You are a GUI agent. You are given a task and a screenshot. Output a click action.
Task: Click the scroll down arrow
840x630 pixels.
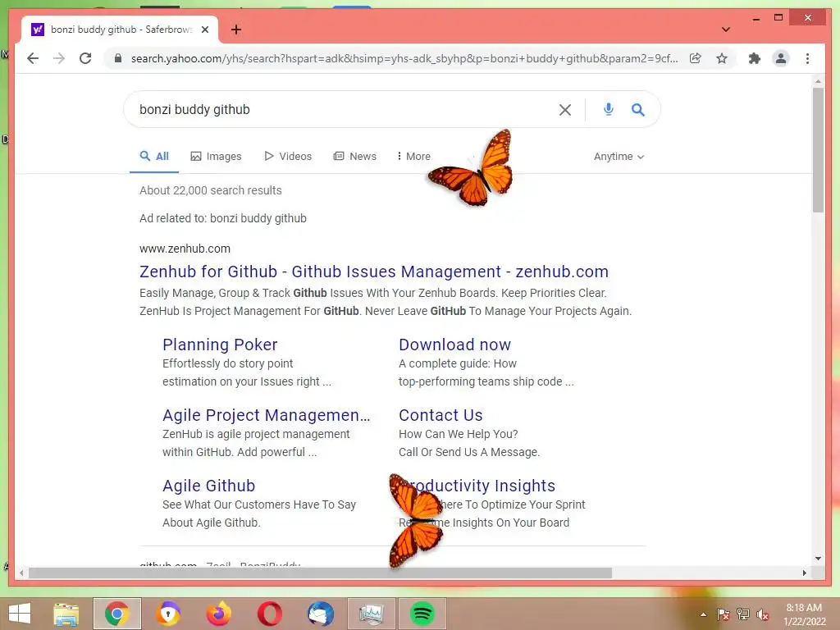coord(818,558)
